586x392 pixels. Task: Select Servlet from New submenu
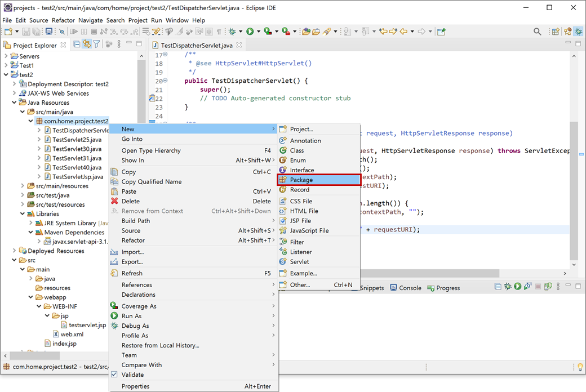319,261
